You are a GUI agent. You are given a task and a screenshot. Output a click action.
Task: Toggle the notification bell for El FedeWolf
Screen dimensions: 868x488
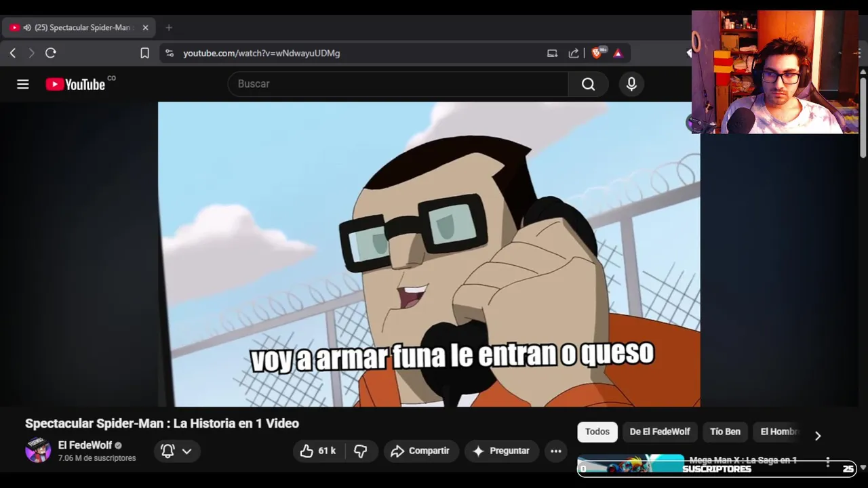tap(167, 451)
